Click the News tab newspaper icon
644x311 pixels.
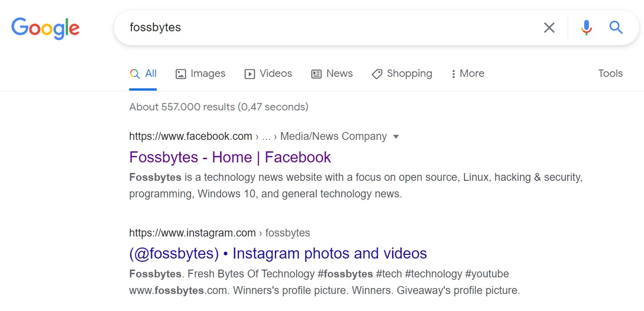pos(316,74)
